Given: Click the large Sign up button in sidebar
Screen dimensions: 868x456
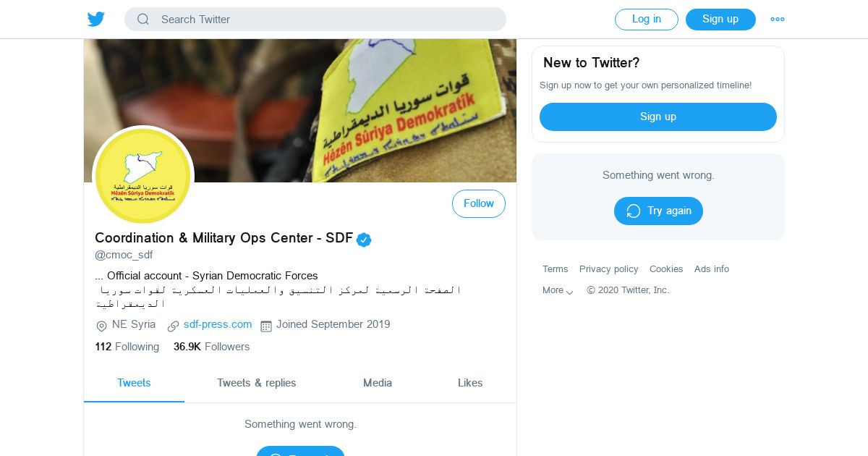Looking at the screenshot, I should (x=658, y=117).
